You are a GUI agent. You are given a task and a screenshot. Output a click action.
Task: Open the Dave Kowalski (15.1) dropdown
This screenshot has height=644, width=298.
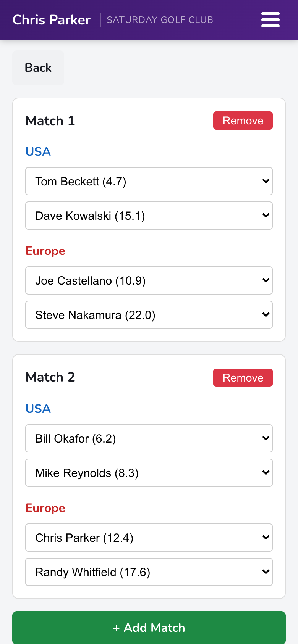click(x=149, y=216)
